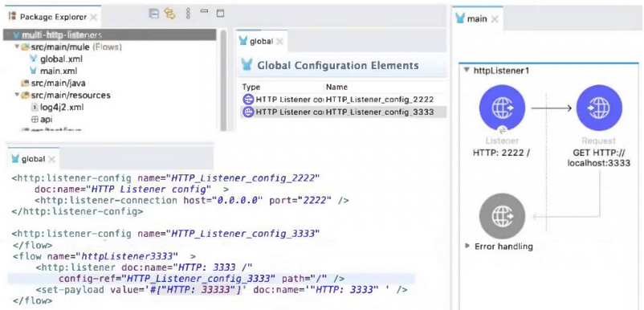Screen dimensions: 644x310
Task: Select the global XML source tab
Action: [33, 159]
